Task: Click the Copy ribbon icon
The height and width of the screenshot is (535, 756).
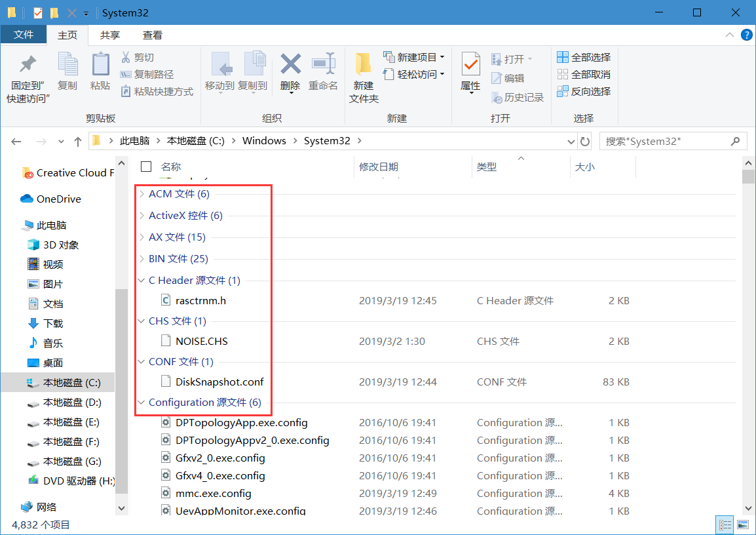Action: point(67,64)
